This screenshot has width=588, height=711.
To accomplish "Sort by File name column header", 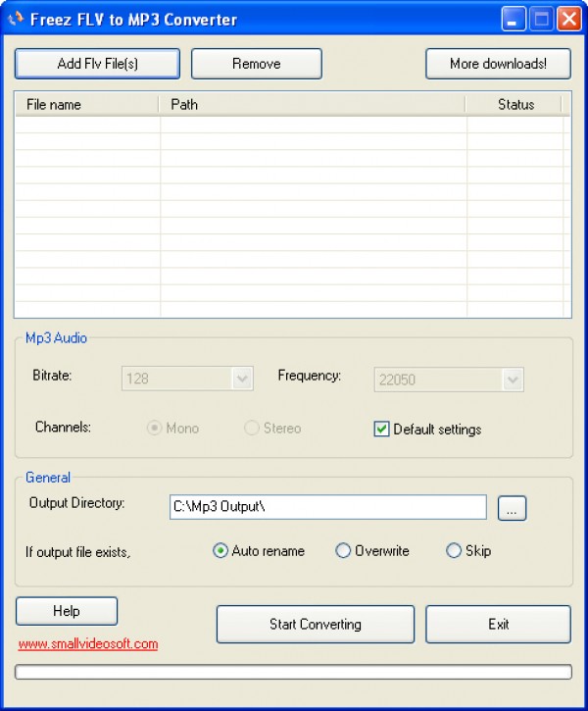I will click(x=87, y=105).
